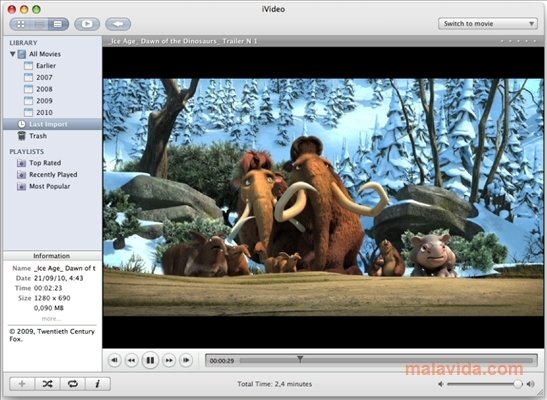Click the Total Time: 2,4 minutes status

click(275, 384)
